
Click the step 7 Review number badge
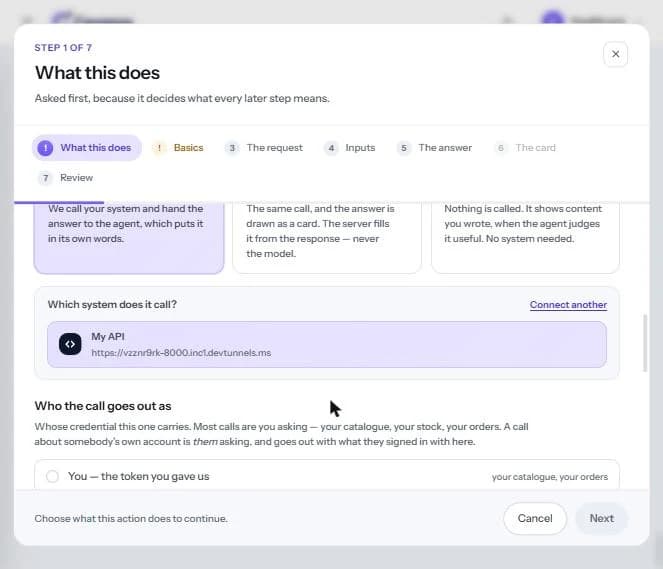pos(45,178)
